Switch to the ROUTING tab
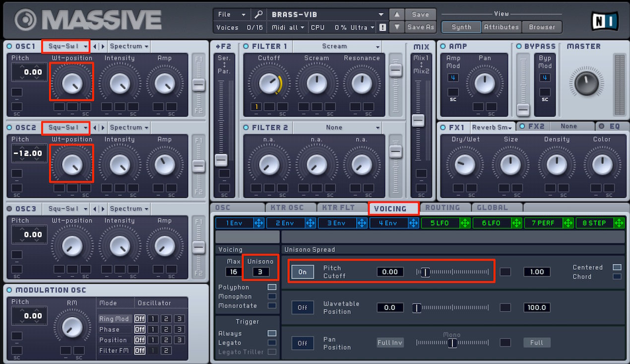 442,208
